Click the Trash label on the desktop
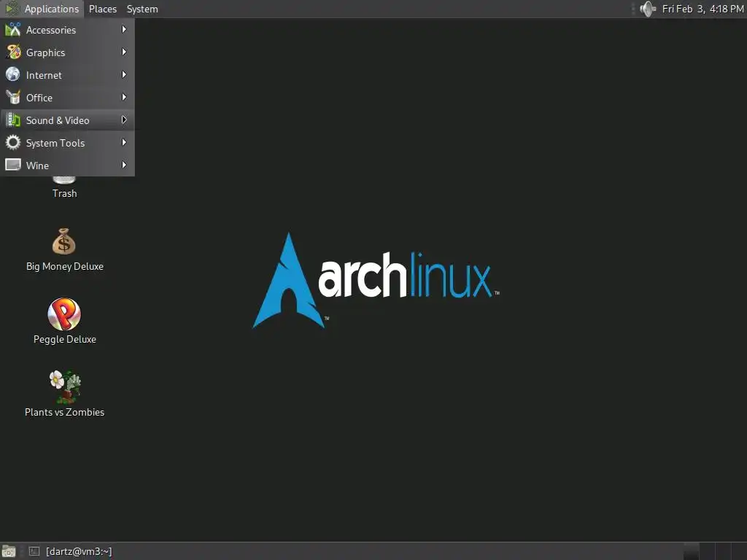This screenshot has height=560, width=747. click(x=64, y=193)
